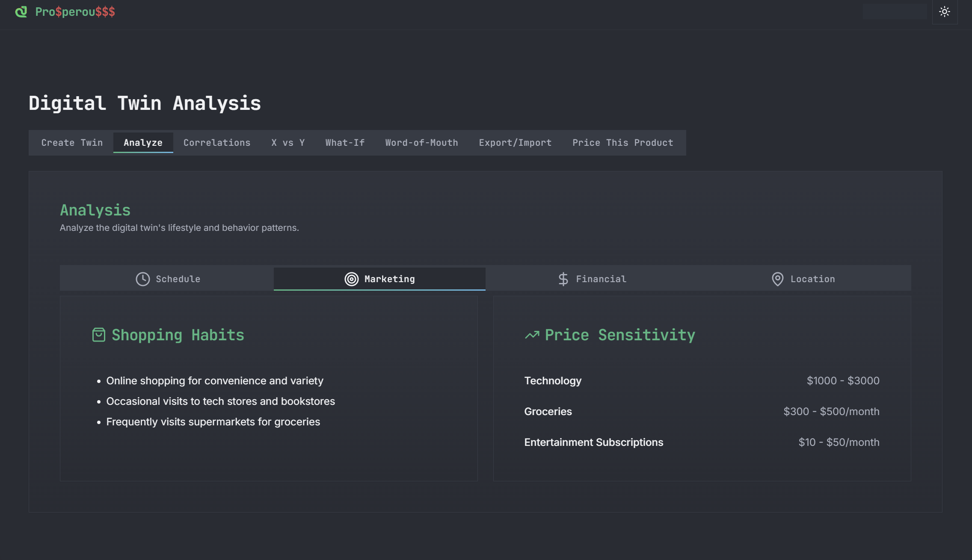This screenshot has height=560, width=972.
Task: Click the Price Sensitivity trend arrow icon
Action: 532,335
